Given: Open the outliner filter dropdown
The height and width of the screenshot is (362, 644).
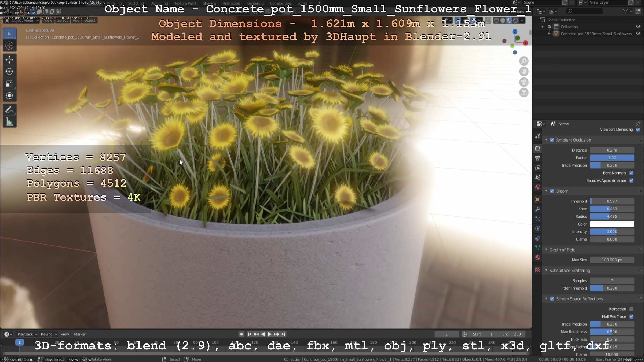Looking at the screenshot, I should (x=627, y=11).
